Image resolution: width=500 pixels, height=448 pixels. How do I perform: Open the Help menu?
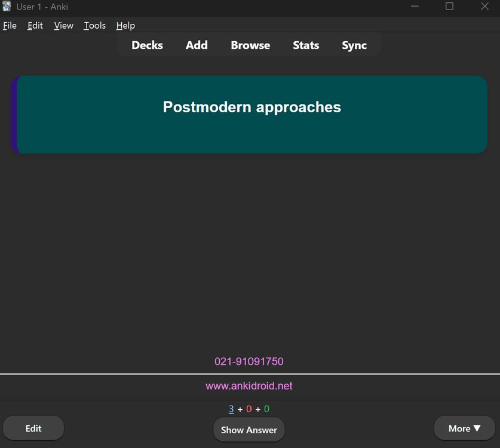(125, 26)
